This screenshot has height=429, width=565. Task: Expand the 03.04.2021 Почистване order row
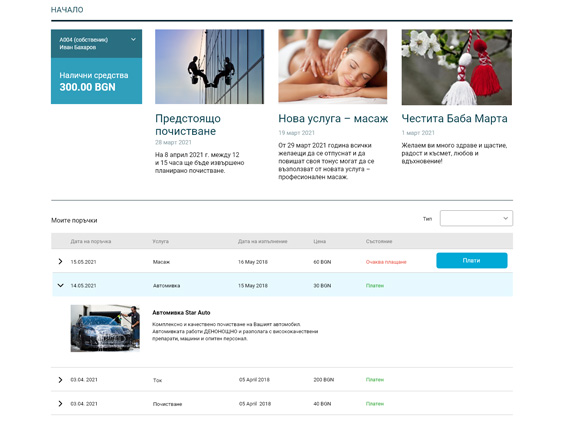pyautogui.click(x=60, y=403)
